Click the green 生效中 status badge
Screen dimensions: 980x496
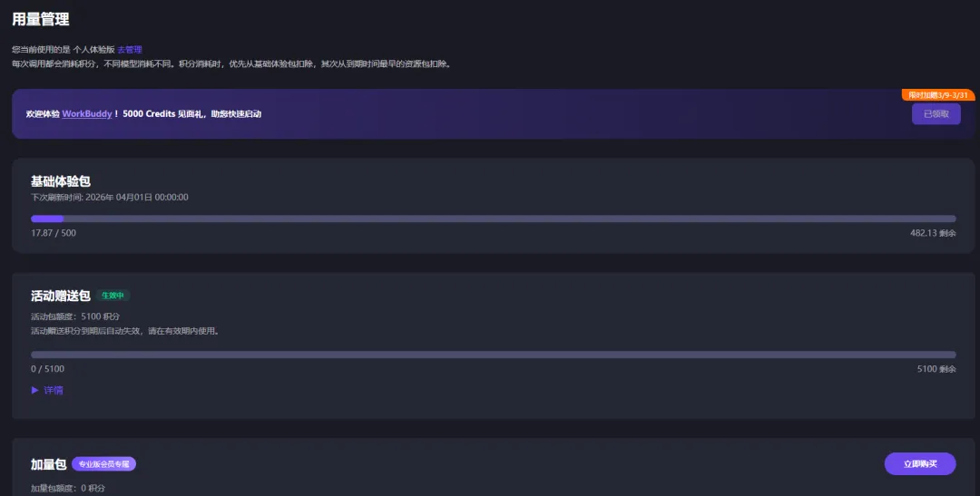114,296
